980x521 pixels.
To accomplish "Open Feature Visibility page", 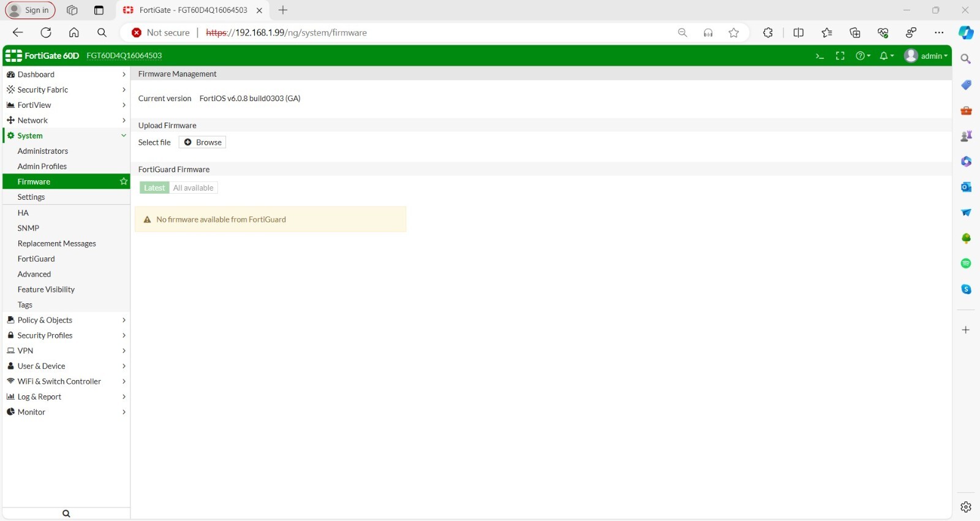I will point(66,289).
